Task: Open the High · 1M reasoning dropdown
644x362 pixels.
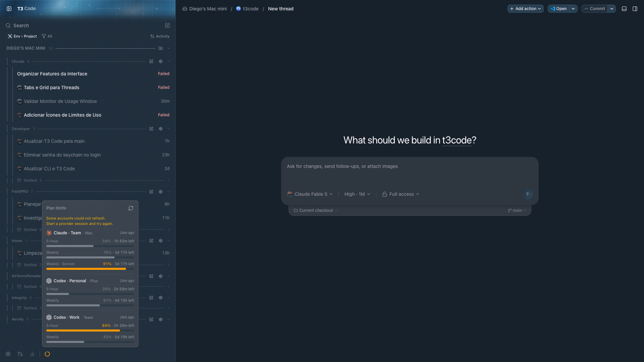Action: pos(357,194)
